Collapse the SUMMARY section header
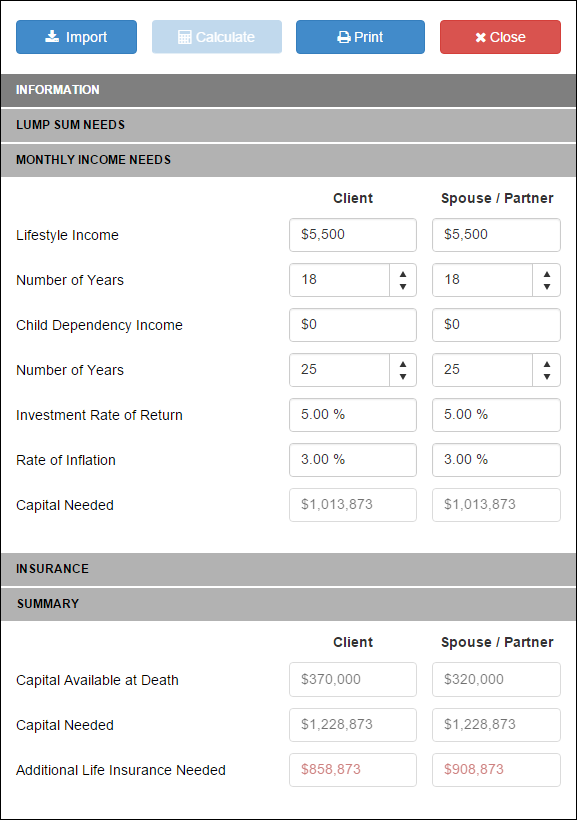 pyautogui.click(x=288, y=604)
